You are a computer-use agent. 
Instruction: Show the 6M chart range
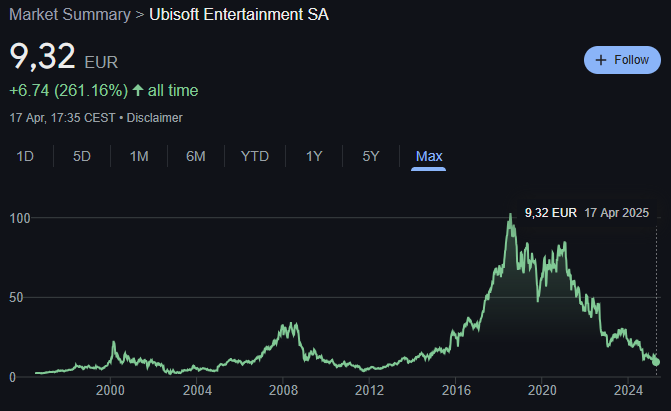tap(196, 156)
